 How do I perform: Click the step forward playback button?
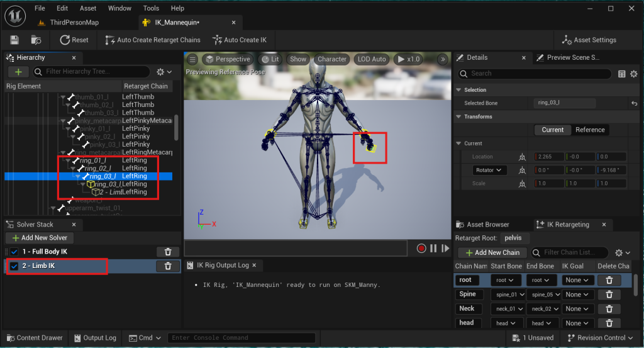pos(445,249)
